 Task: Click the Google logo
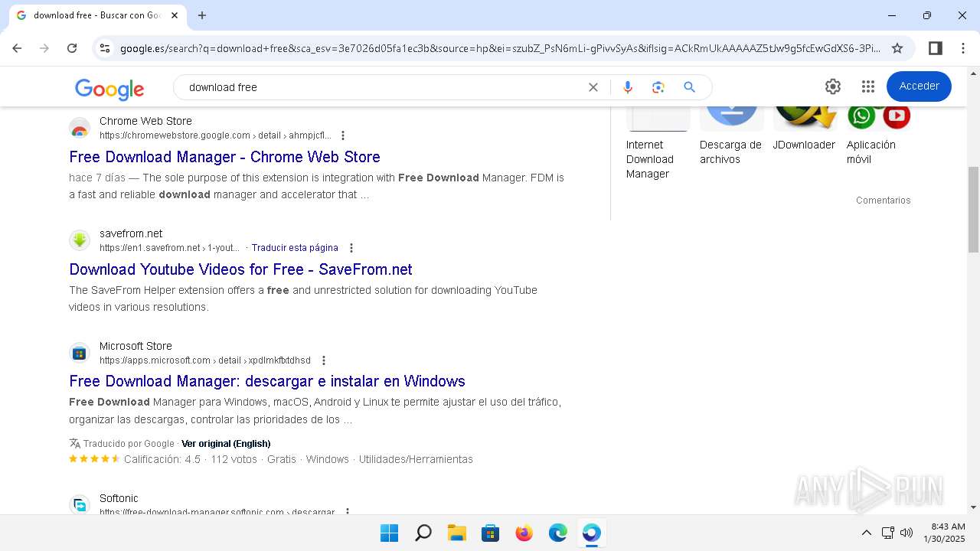click(x=109, y=89)
